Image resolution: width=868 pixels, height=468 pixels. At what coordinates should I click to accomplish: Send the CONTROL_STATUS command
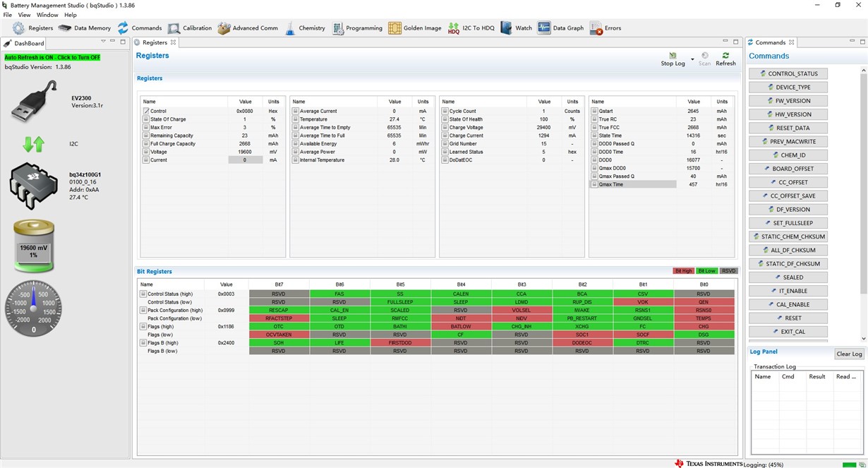[788, 73]
